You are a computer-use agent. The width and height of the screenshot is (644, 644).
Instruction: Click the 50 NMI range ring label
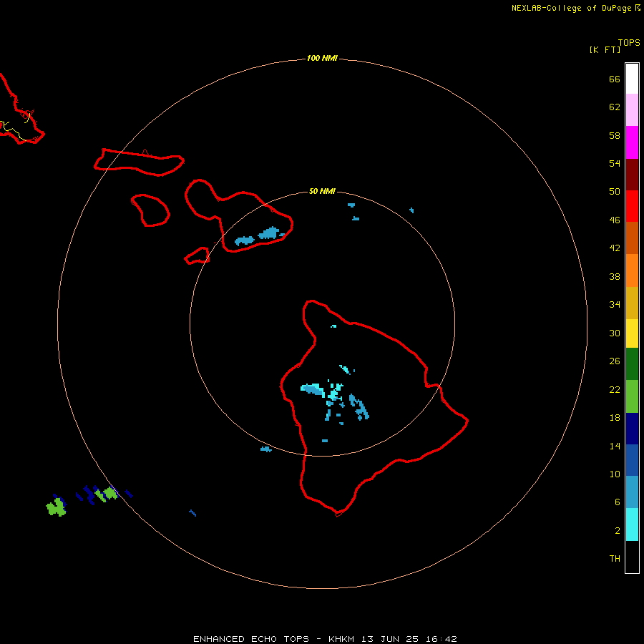322,191
